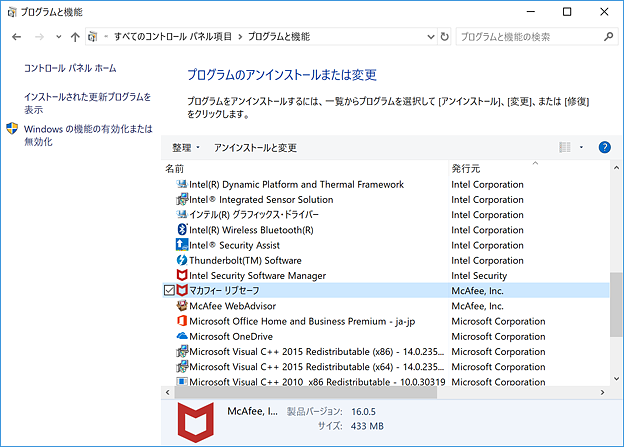Screen dimensions: 624x447
Task: Click product version value 16.0.5
Action: click(x=363, y=412)
